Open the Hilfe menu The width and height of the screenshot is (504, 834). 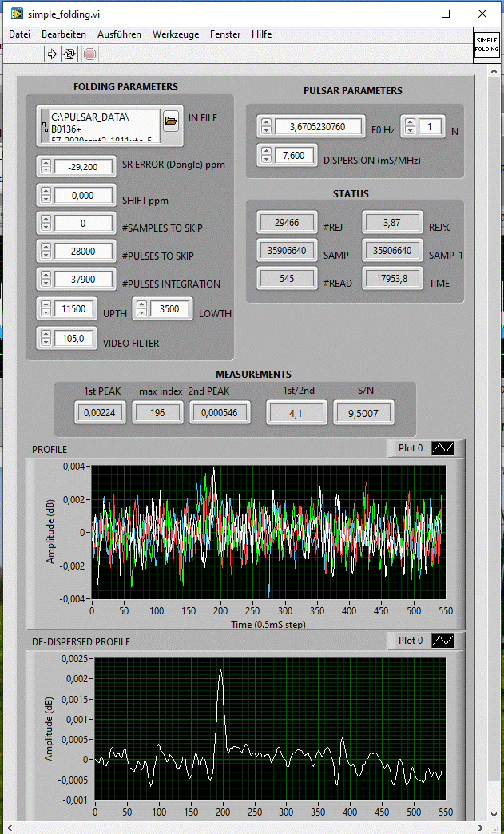261,34
